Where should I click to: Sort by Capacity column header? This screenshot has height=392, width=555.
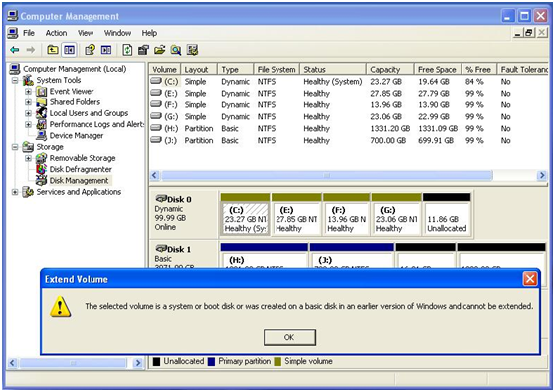[x=389, y=69]
